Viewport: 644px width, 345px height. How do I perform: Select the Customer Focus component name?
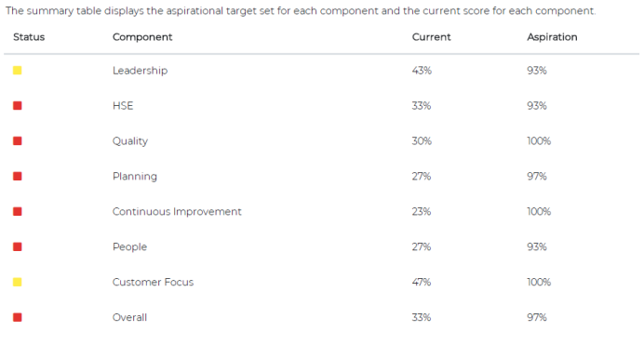[x=153, y=283]
